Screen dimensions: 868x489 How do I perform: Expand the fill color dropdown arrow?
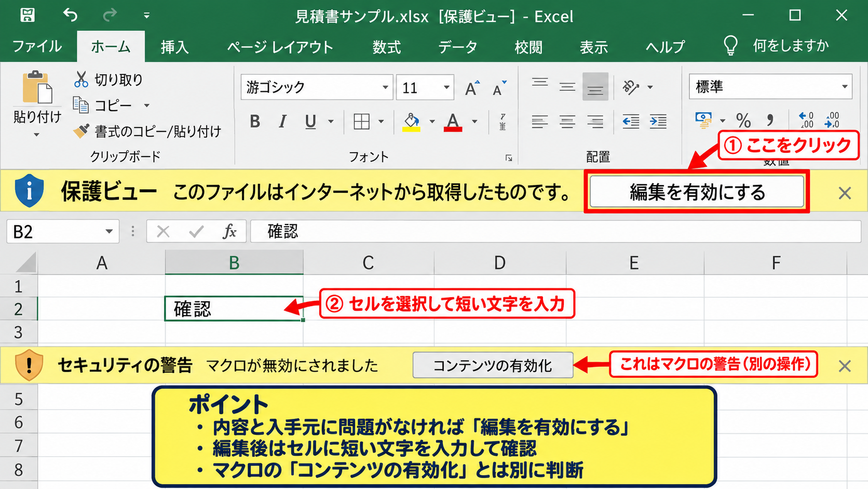click(x=432, y=122)
